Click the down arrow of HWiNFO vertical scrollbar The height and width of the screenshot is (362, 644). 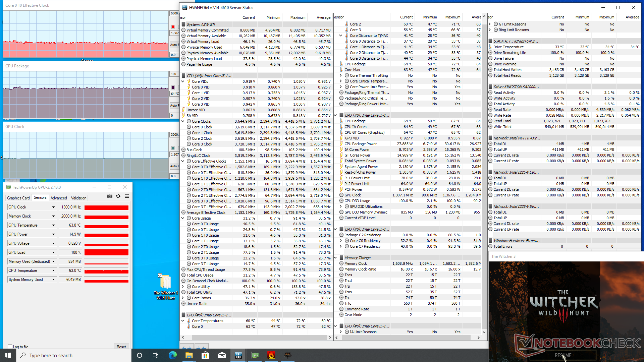484,332
